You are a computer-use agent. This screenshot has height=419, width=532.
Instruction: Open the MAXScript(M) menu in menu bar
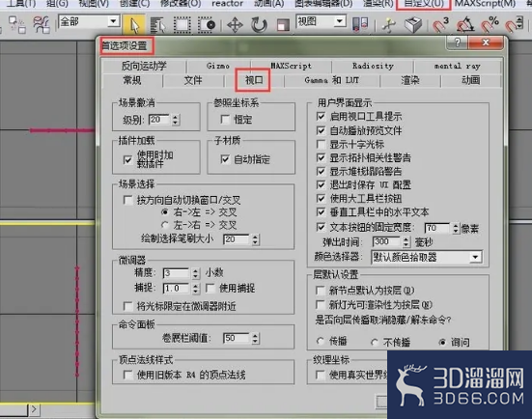485,4
